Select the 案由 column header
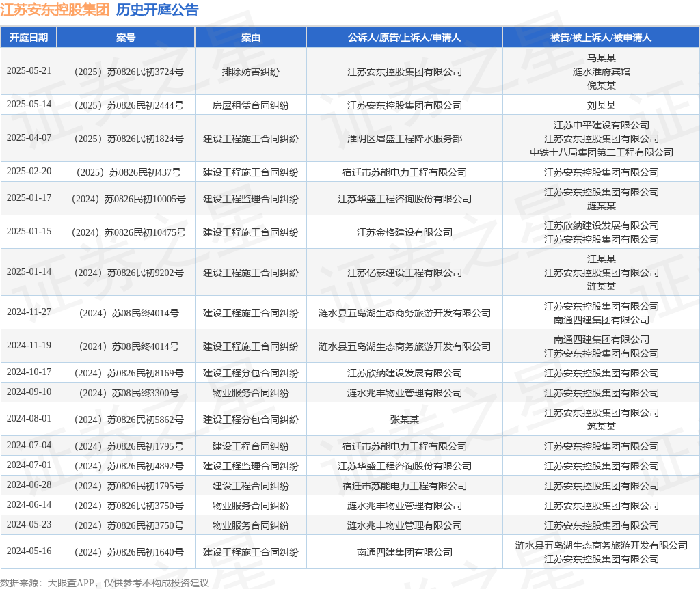Viewport: 700px width, 589px height. [250, 38]
